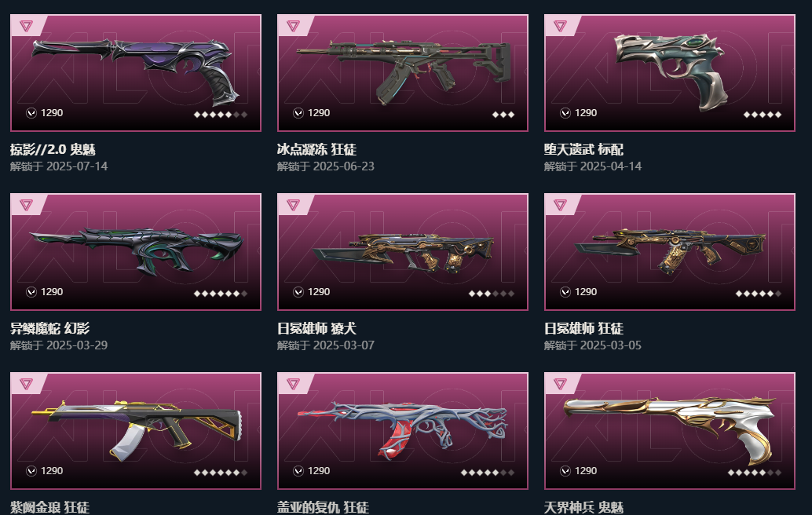
Task: Click tier badge icon on 紫阙金琅 狂徒 card
Action: [x=27, y=384]
